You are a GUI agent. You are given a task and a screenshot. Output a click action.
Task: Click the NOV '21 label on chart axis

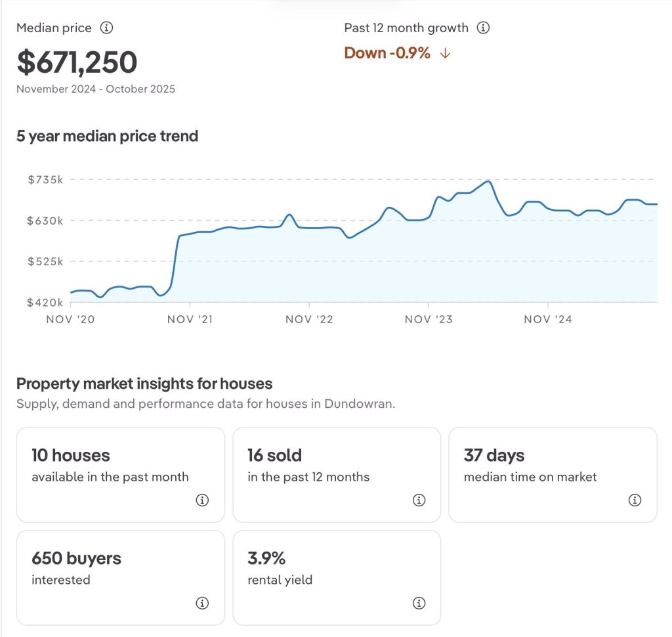[190, 319]
